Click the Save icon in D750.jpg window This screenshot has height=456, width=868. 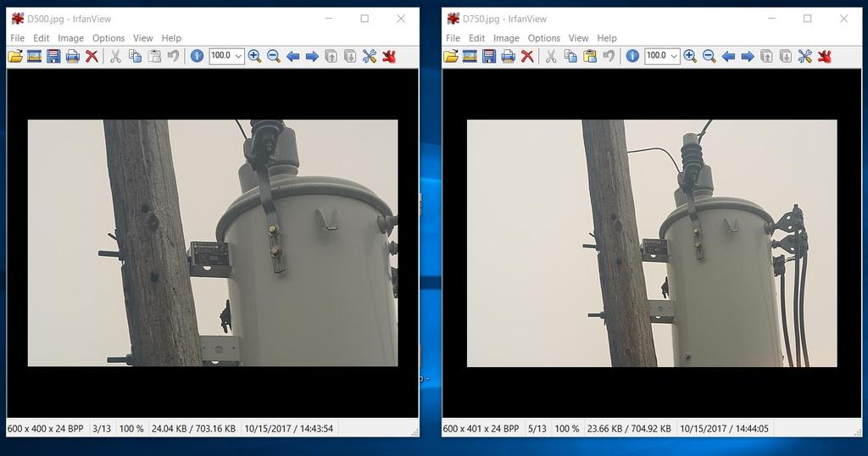pyautogui.click(x=489, y=57)
